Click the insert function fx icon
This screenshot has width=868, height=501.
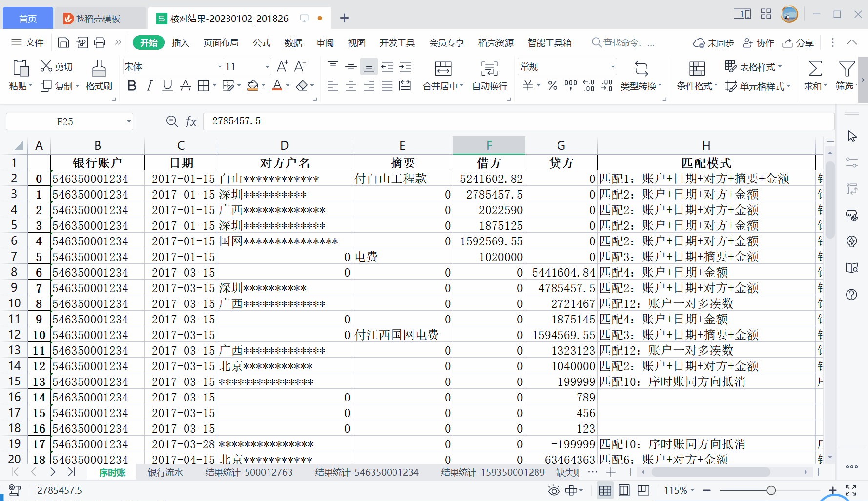pyautogui.click(x=191, y=121)
